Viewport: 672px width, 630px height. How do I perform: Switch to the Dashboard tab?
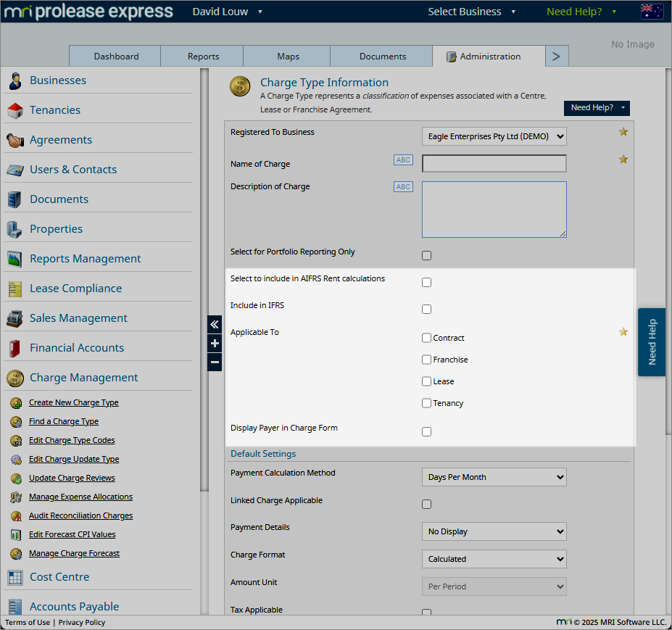click(115, 56)
